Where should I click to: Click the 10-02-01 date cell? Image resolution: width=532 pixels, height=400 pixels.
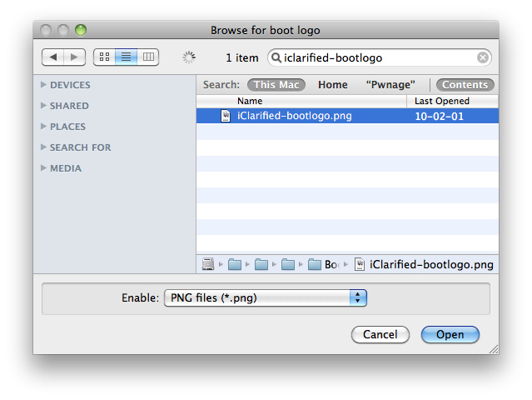pyautogui.click(x=439, y=117)
